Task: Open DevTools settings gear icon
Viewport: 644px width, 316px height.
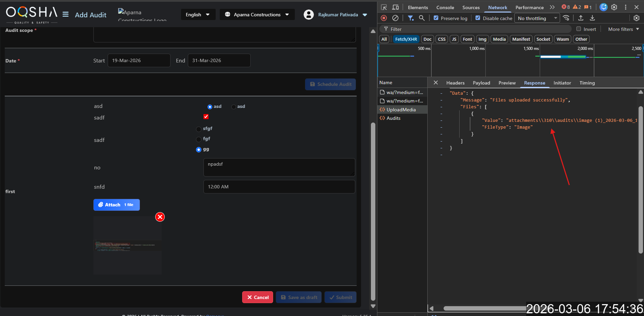Action: [614, 7]
